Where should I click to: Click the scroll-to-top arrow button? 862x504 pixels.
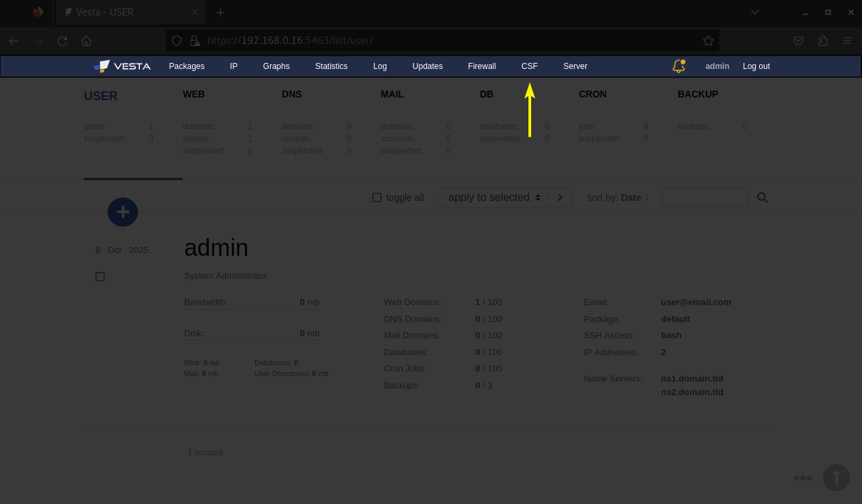coord(836,478)
